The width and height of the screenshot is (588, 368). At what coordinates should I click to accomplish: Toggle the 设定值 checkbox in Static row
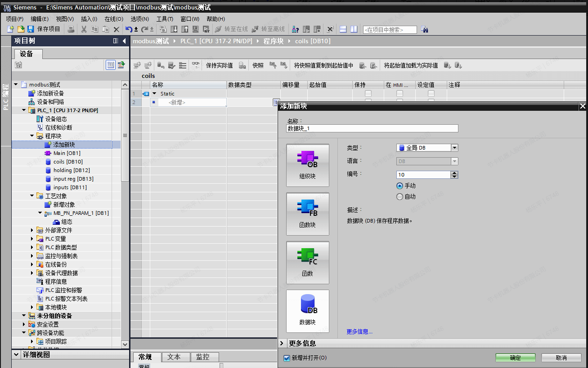tap(431, 94)
